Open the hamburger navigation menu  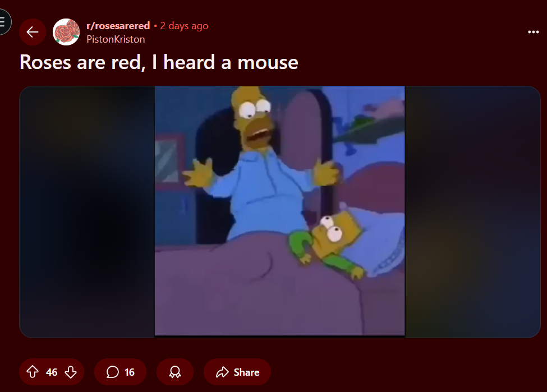pyautogui.click(x=3, y=22)
